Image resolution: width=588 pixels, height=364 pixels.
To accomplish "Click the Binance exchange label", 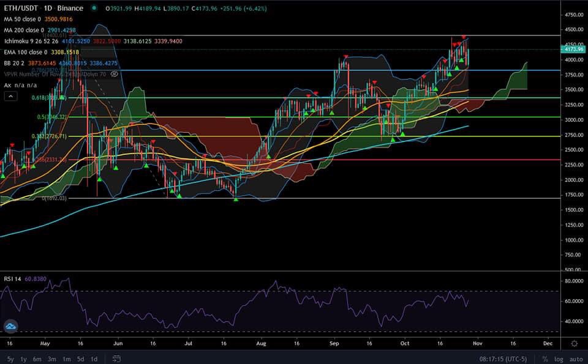I will coord(70,8).
